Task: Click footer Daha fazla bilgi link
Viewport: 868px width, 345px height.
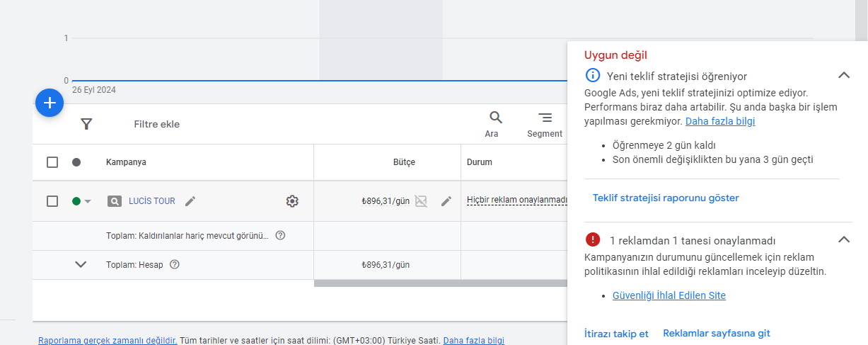Action: (474, 340)
